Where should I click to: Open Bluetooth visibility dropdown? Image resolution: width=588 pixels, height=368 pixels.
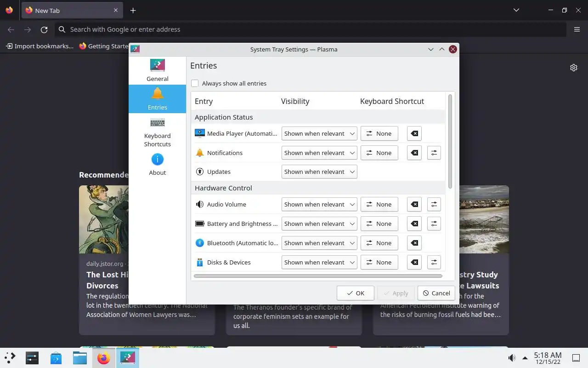coord(319,243)
